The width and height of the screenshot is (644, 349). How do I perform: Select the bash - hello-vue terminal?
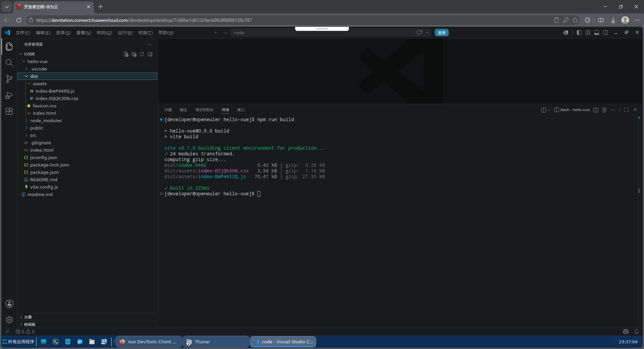(572, 110)
